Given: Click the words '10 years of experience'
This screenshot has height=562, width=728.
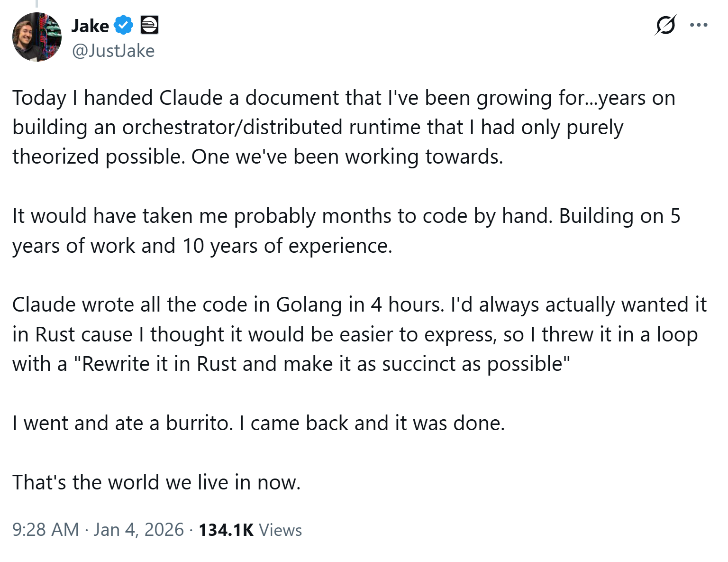Looking at the screenshot, I should click(287, 246).
